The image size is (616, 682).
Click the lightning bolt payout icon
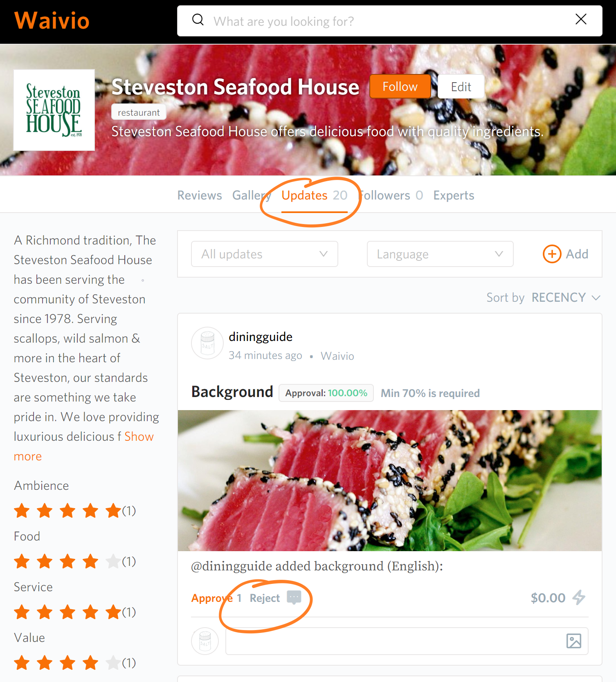[x=579, y=597]
